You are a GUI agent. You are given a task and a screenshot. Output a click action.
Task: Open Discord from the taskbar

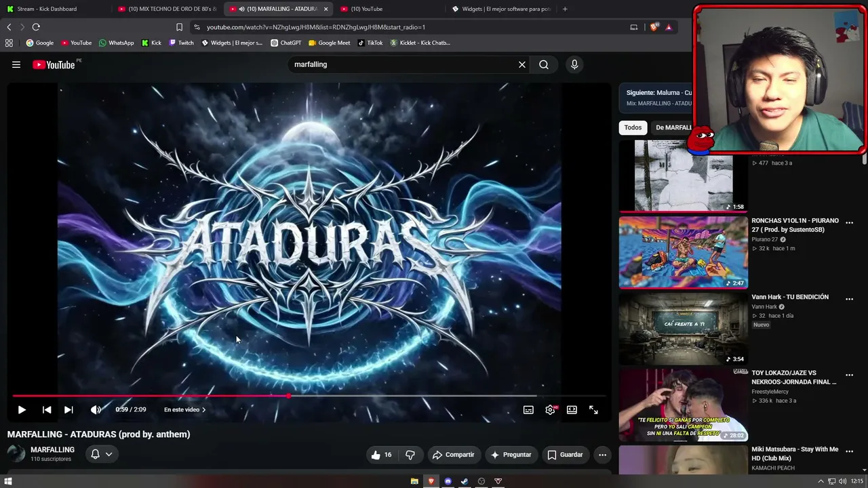click(x=448, y=481)
